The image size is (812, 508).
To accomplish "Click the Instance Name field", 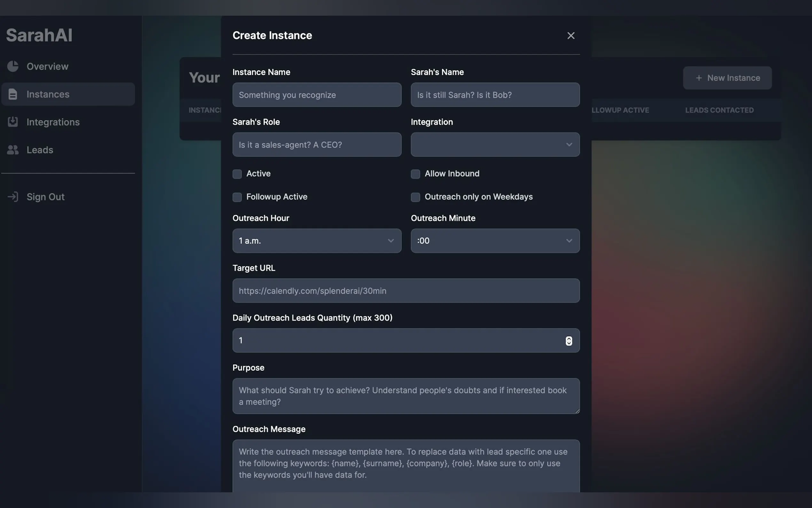I will click(x=316, y=95).
